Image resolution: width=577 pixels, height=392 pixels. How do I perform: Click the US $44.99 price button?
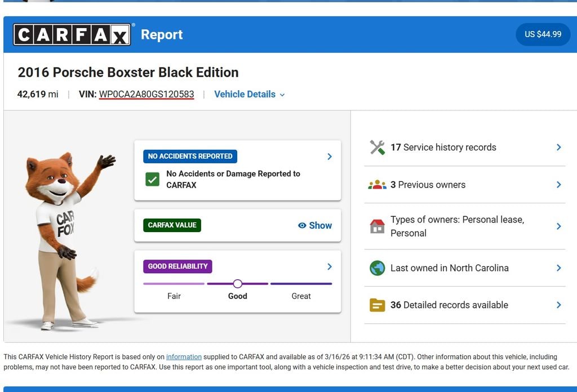click(x=543, y=34)
